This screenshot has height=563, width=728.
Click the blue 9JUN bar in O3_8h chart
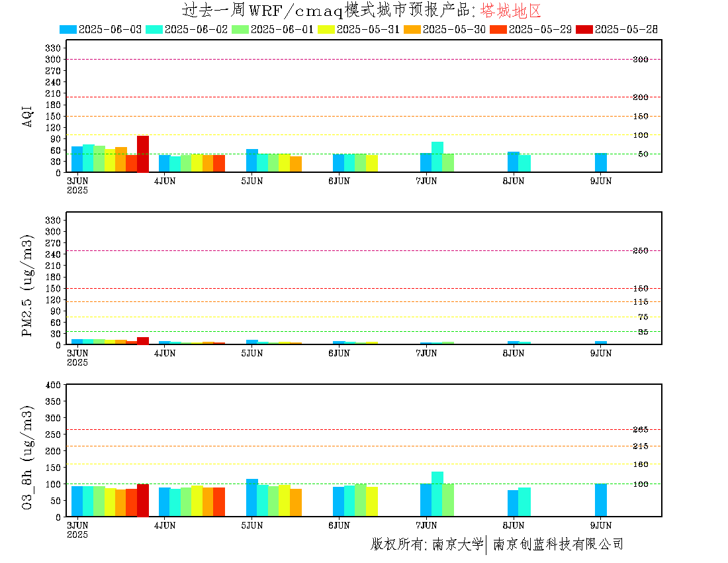click(x=601, y=500)
